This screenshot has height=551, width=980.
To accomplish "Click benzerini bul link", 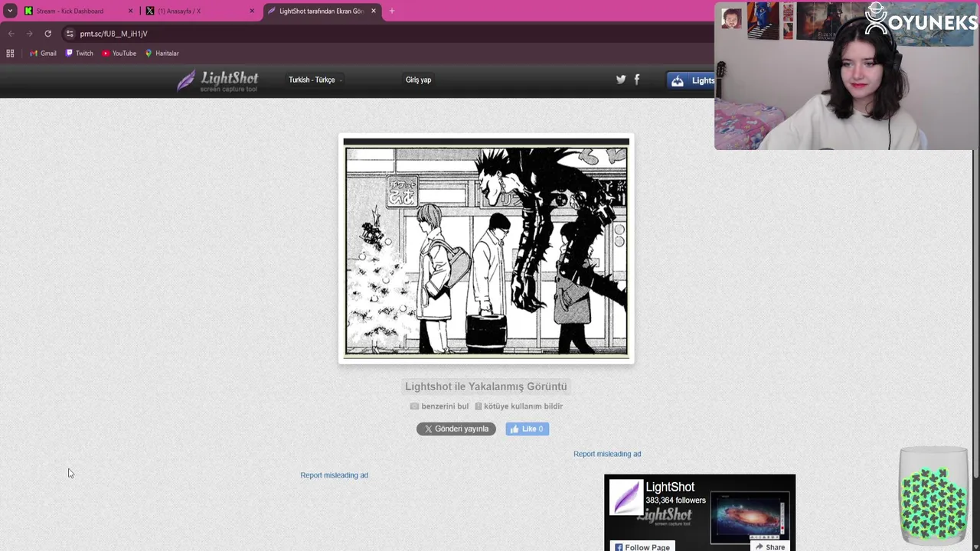I will click(439, 406).
